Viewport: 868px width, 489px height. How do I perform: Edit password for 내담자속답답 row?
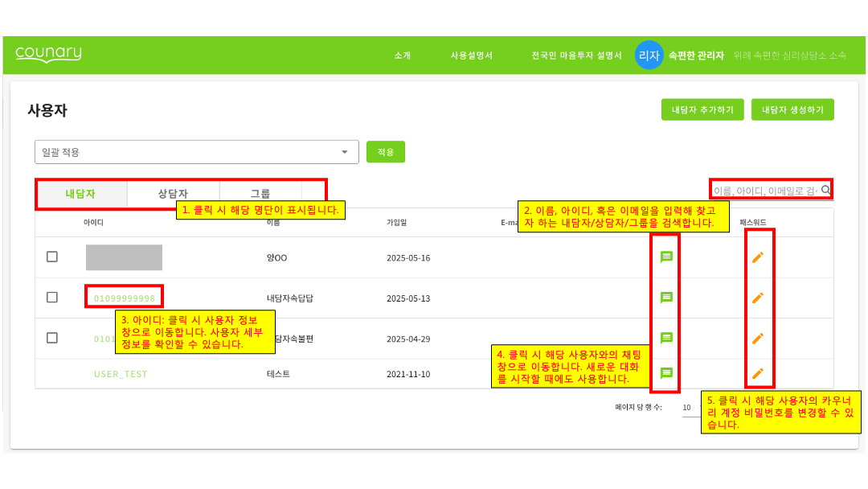point(758,298)
